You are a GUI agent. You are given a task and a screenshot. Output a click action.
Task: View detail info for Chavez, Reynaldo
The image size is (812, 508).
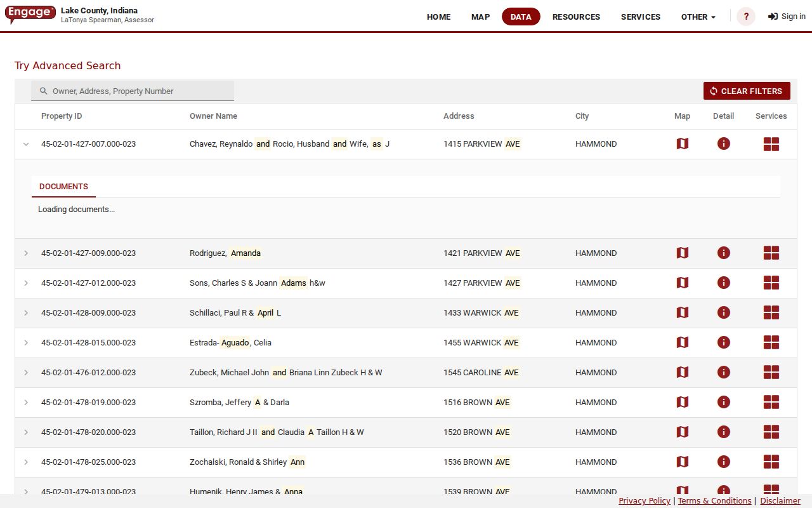723,144
